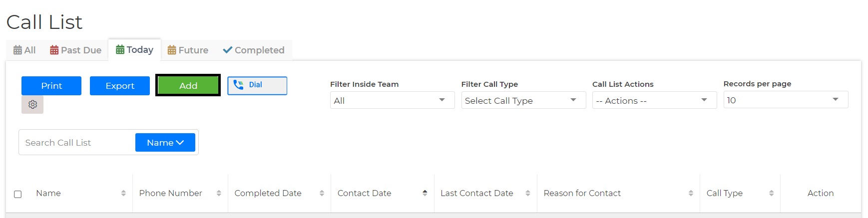The image size is (868, 218).
Task: Sort by Reason for Contact arrows
Action: [x=691, y=193]
